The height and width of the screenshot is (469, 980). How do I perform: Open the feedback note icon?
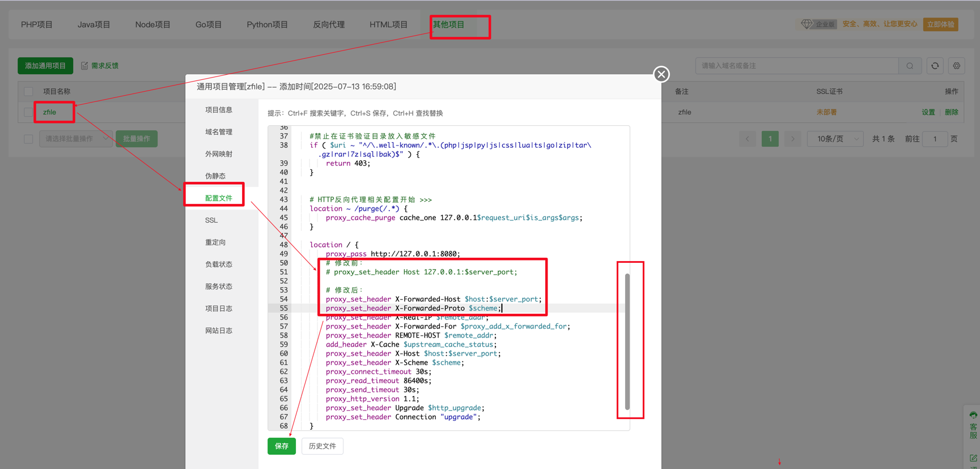point(84,66)
